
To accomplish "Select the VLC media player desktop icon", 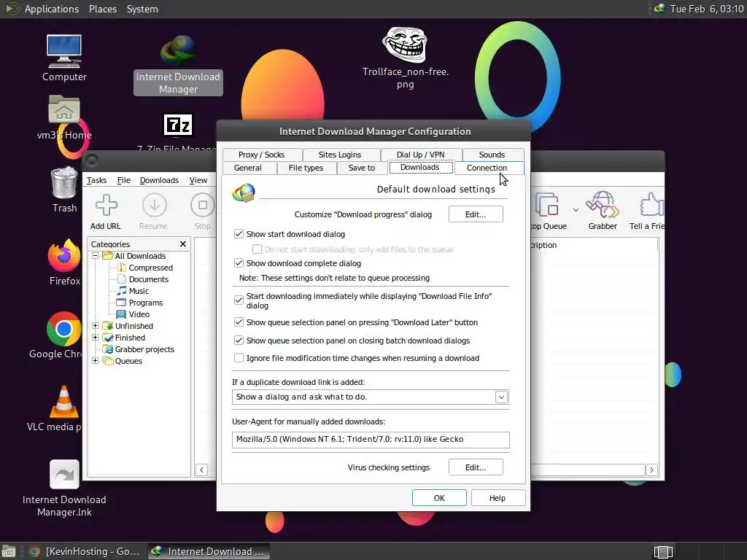I will tap(64, 402).
